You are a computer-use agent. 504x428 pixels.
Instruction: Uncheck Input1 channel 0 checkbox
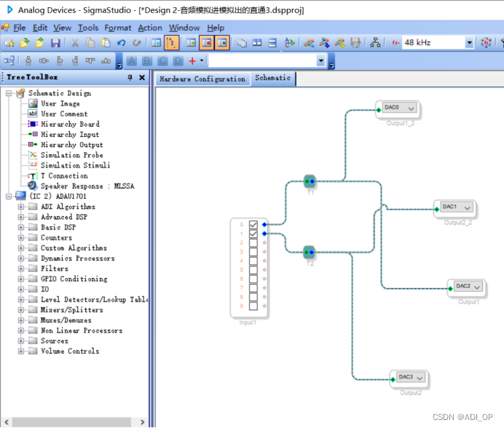253,225
